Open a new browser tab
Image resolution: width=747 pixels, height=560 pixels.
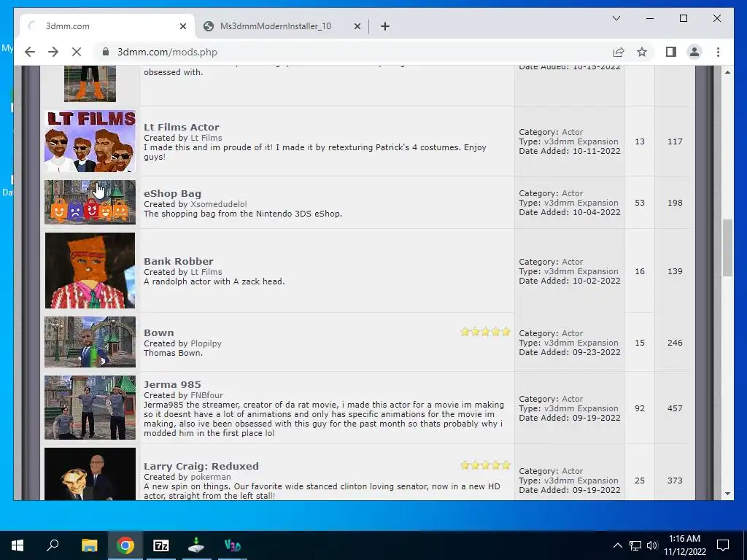pos(385,26)
